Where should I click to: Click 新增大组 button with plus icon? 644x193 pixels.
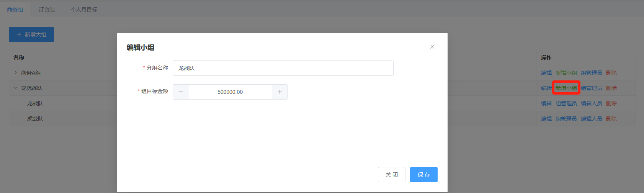tap(31, 34)
